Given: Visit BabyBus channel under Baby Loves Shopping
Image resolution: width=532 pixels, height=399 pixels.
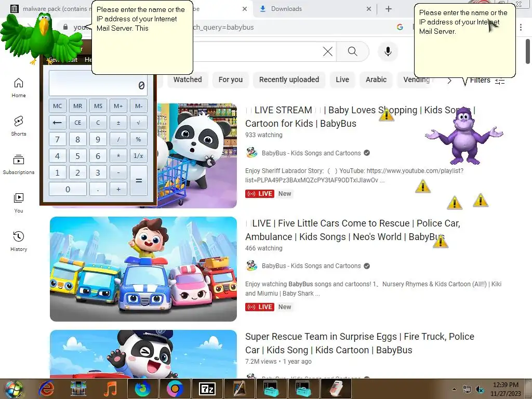Looking at the screenshot, I should (311, 153).
